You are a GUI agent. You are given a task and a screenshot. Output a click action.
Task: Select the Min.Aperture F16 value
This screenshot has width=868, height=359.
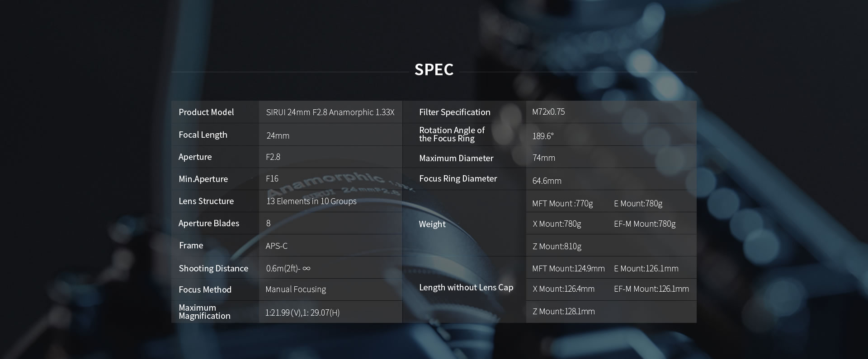(x=272, y=178)
